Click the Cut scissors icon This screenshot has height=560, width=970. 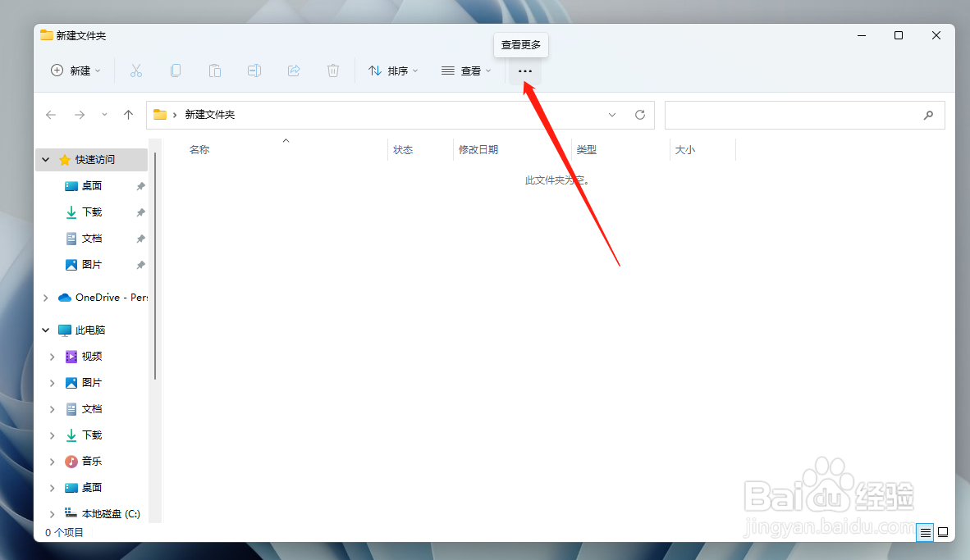pyautogui.click(x=136, y=71)
